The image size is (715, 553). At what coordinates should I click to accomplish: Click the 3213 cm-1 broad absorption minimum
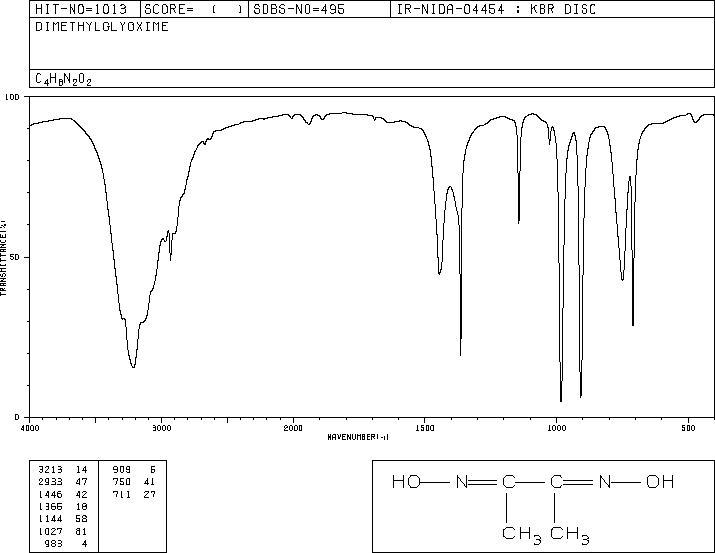[133, 367]
